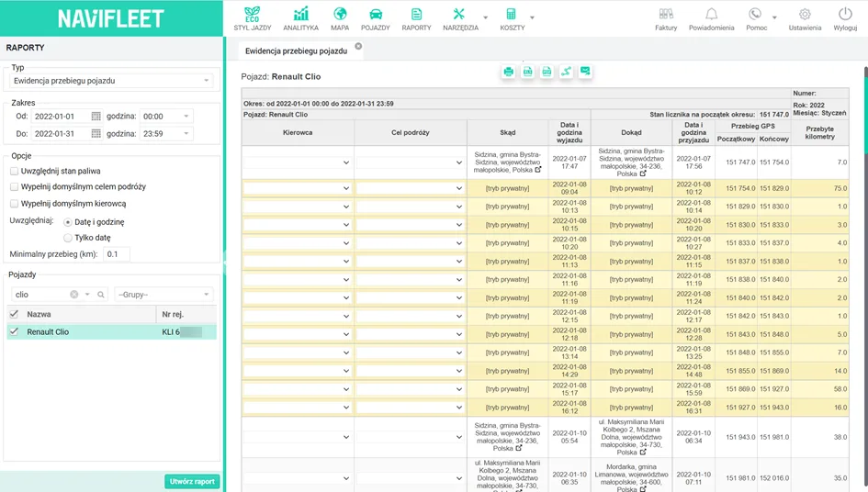
Task: Open calendar picker for Od date
Action: [96, 117]
